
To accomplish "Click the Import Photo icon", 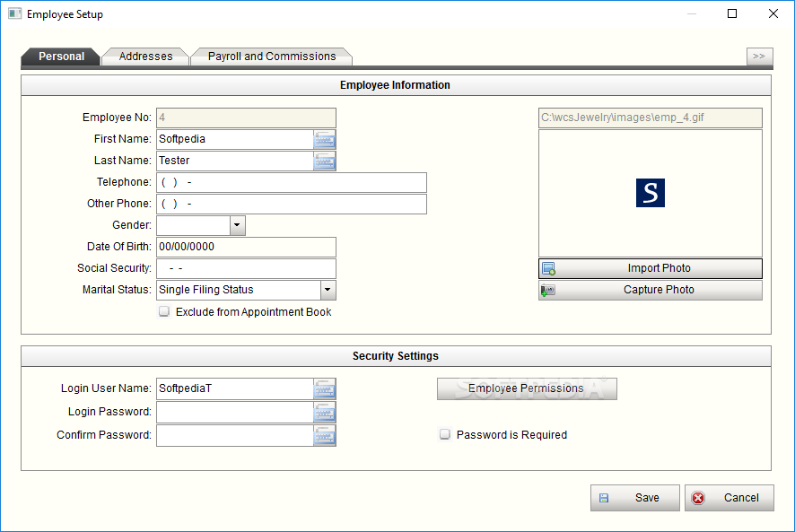I will click(549, 268).
